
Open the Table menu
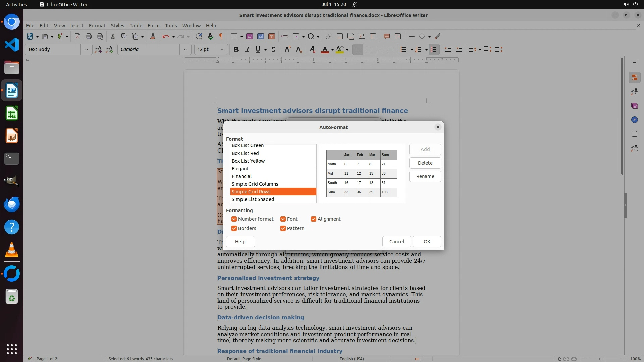click(x=136, y=26)
